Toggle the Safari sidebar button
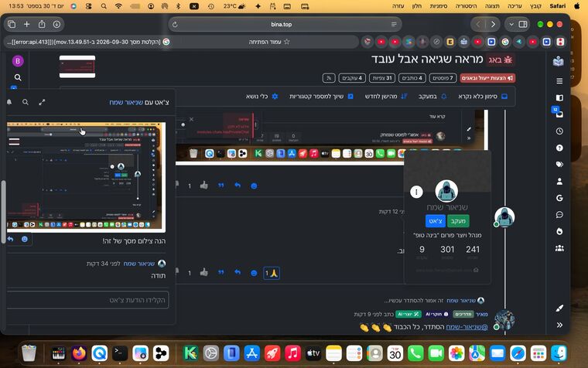 tap(523, 24)
